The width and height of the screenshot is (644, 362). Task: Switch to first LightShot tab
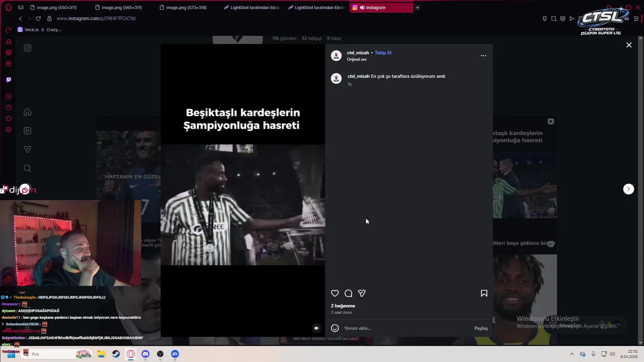coord(251,8)
